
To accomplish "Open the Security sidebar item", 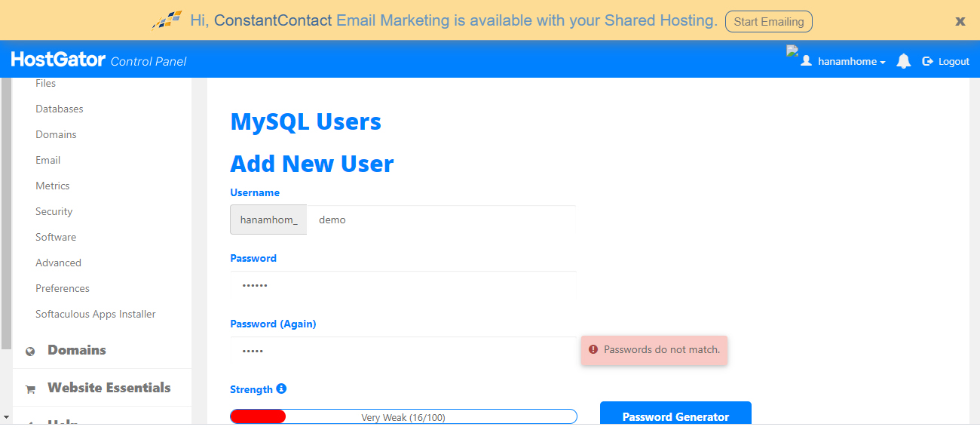I will pyautogui.click(x=54, y=211).
